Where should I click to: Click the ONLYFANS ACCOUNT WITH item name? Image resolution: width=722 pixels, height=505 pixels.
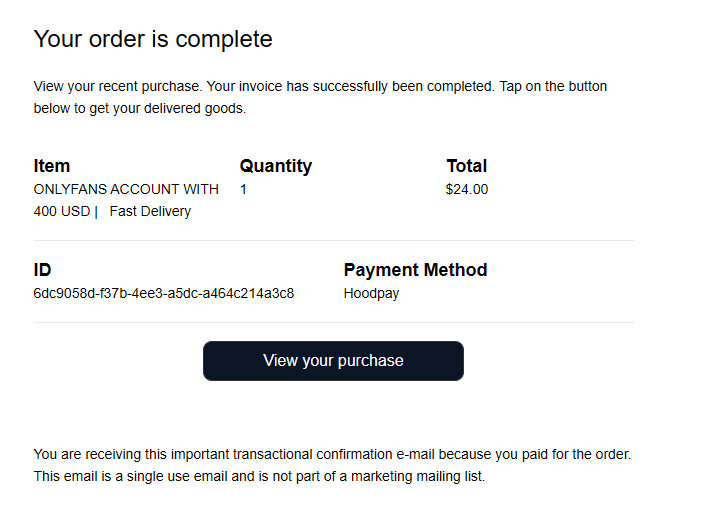(126, 189)
